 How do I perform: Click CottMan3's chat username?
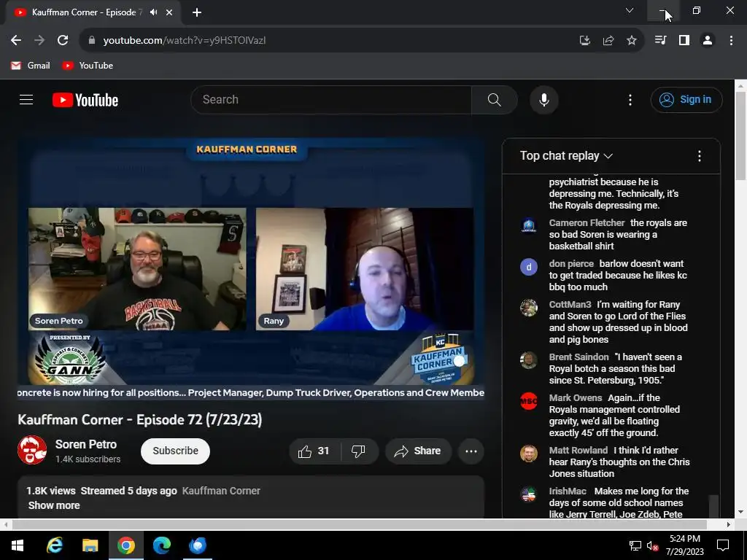(570, 304)
